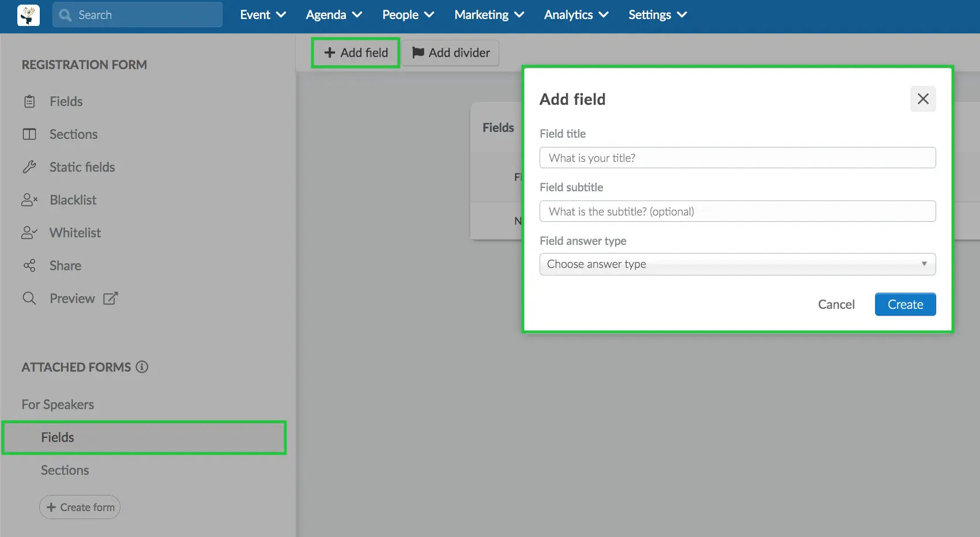Viewport: 980px width, 537px height.
Task: Expand the Analytics menu chevron
Action: click(604, 15)
